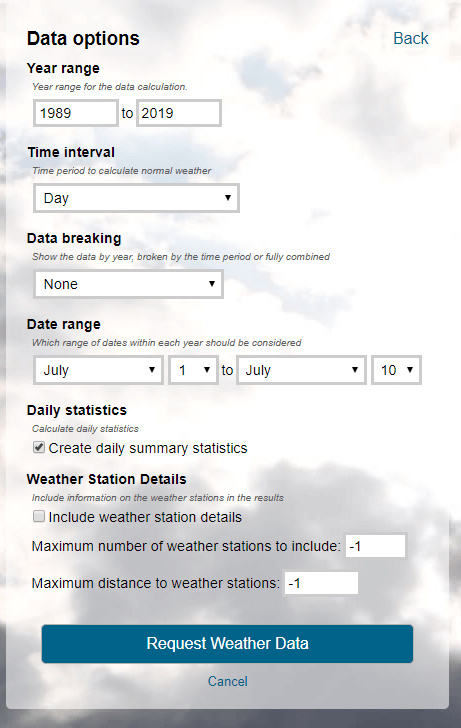Click the Data breaking dropdown arrow

click(212, 284)
